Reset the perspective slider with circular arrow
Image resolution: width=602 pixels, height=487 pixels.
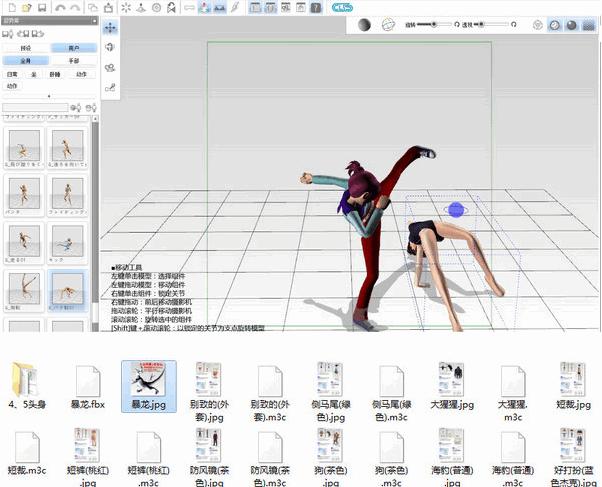tap(514, 25)
